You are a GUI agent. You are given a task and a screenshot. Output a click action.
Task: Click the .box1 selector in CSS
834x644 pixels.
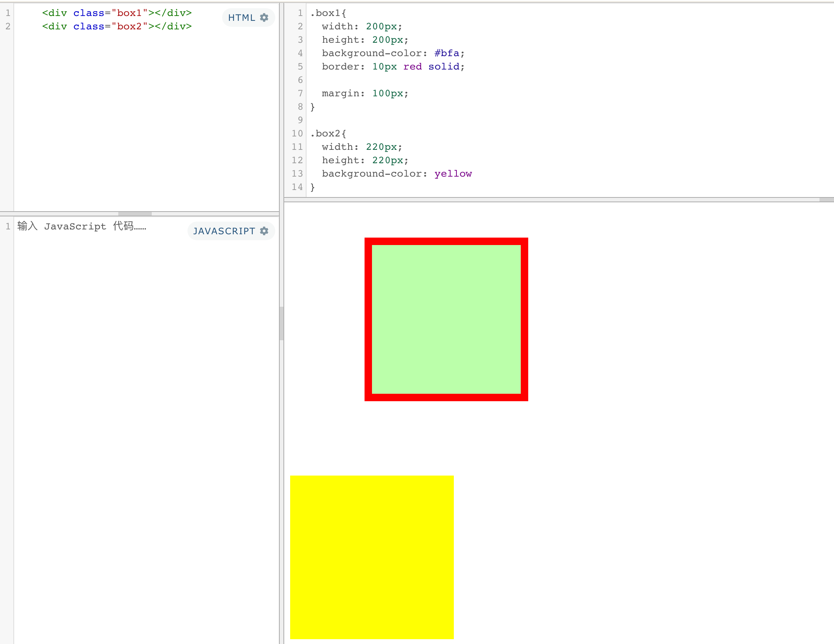tap(325, 13)
